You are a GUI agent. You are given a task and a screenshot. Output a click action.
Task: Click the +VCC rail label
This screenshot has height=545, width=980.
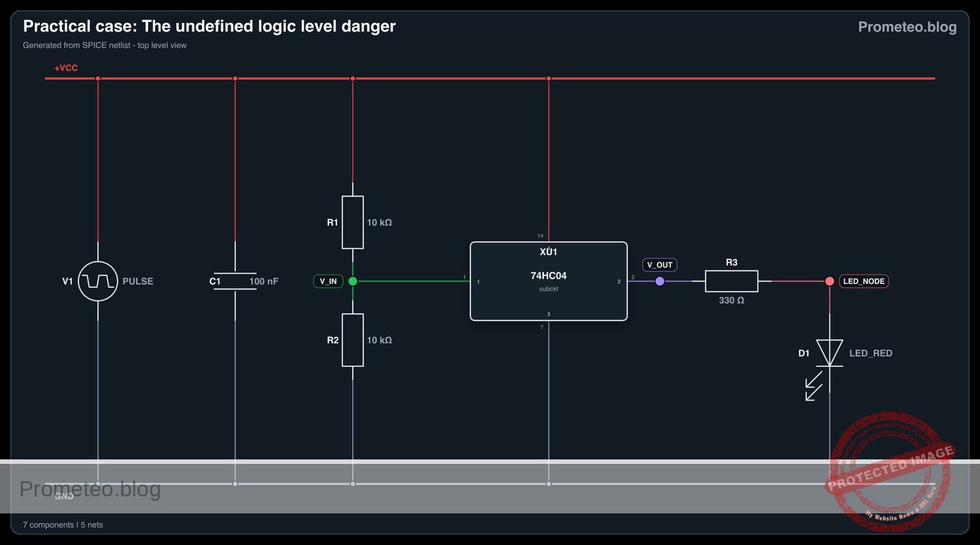66,68
